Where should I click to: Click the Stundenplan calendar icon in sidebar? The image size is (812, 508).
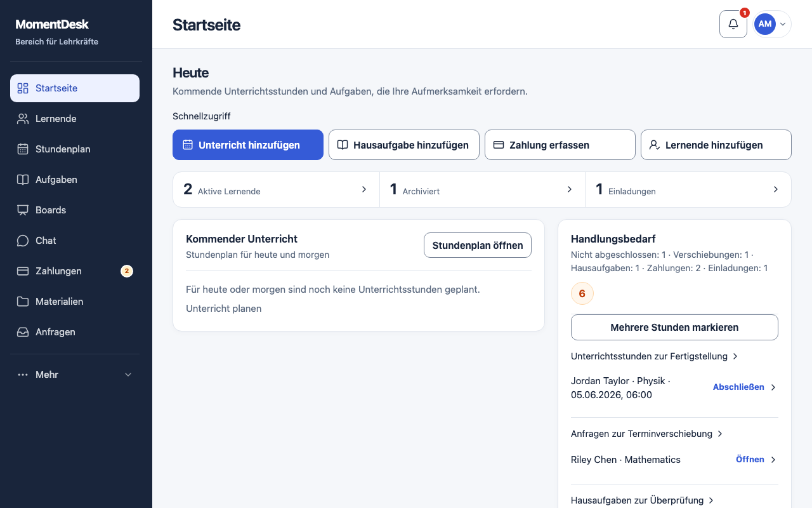click(x=23, y=149)
